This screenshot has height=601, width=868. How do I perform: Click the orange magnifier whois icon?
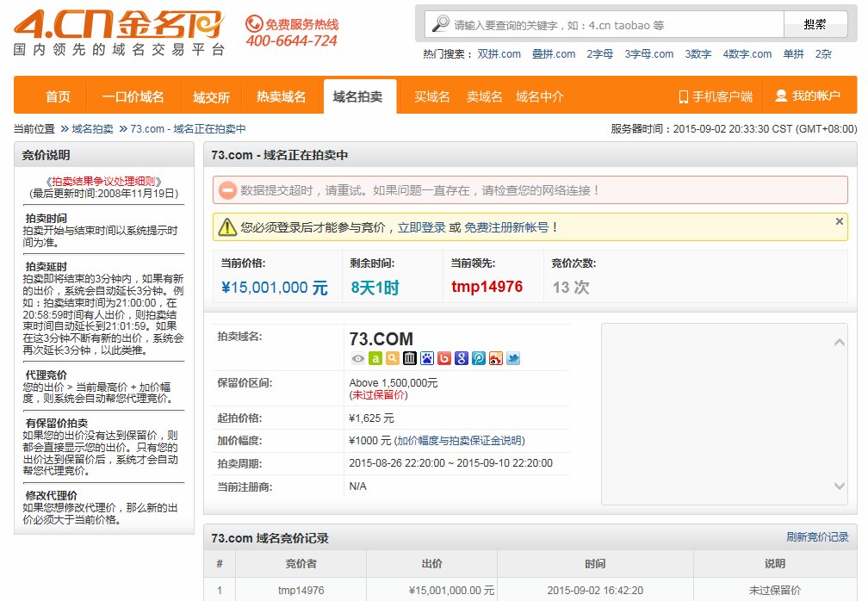[x=393, y=359]
